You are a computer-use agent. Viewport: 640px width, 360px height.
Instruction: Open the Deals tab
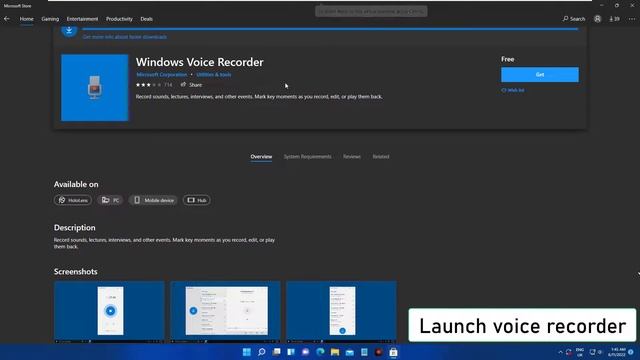coord(147,19)
